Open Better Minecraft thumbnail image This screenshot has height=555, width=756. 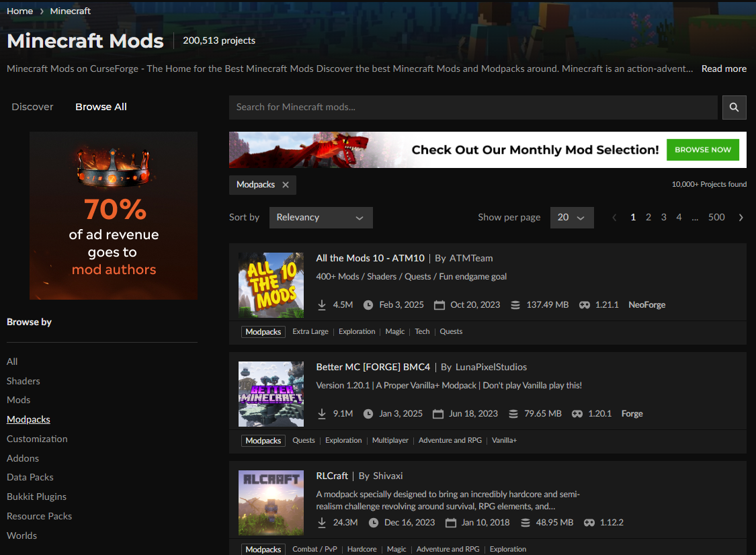pos(271,394)
